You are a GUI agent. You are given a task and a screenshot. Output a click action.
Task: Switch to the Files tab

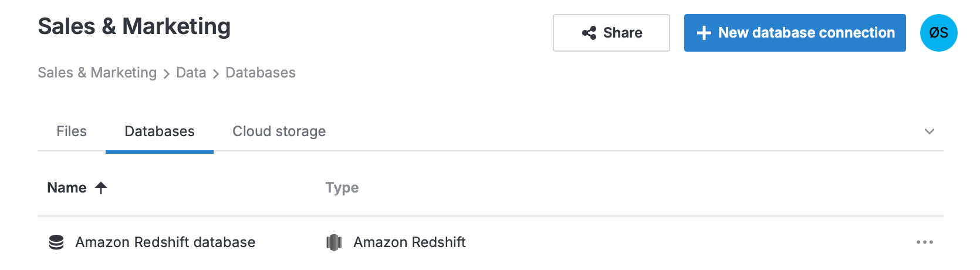[72, 131]
